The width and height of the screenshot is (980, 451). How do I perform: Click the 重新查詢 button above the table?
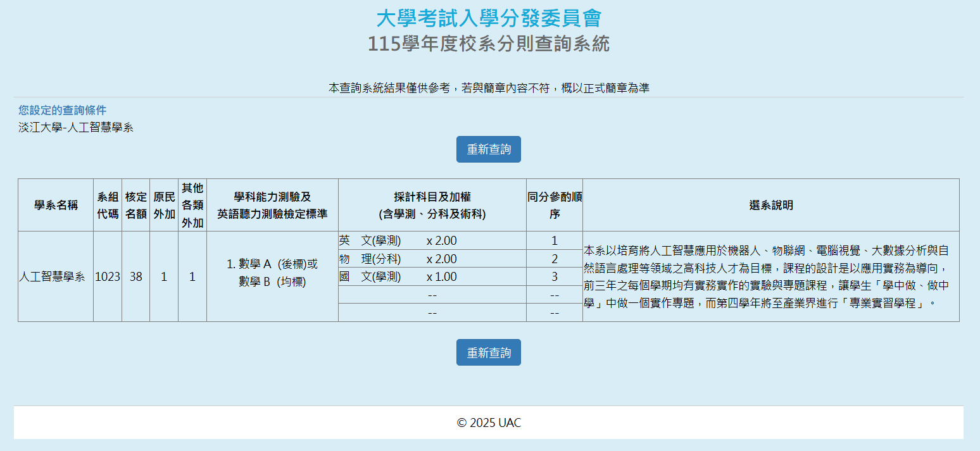pyautogui.click(x=488, y=149)
